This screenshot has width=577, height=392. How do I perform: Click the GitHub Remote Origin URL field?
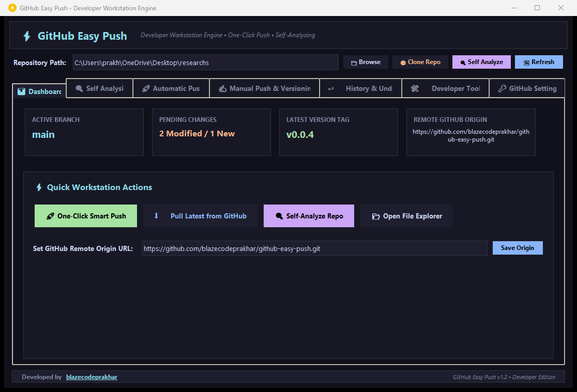(315, 248)
